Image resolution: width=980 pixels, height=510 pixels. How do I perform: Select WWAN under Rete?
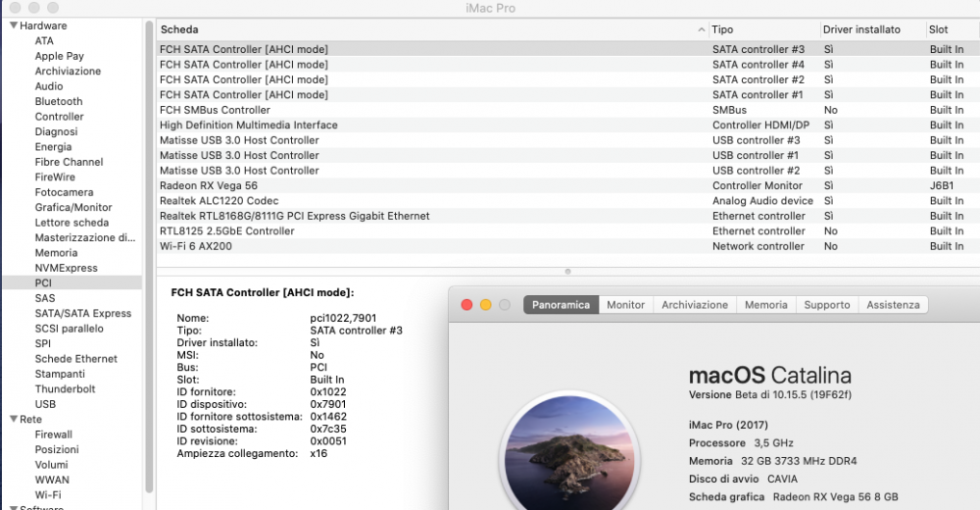click(52, 480)
